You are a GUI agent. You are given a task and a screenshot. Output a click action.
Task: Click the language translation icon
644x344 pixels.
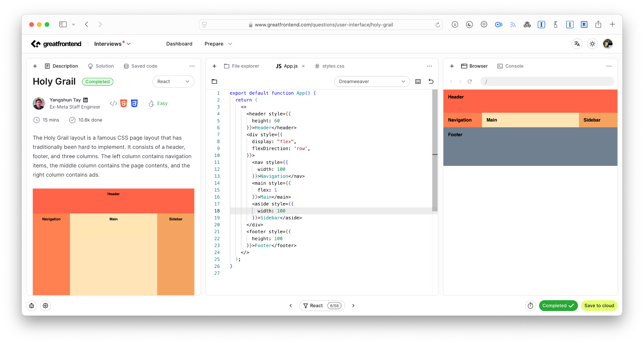pyautogui.click(x=577, y=44)
